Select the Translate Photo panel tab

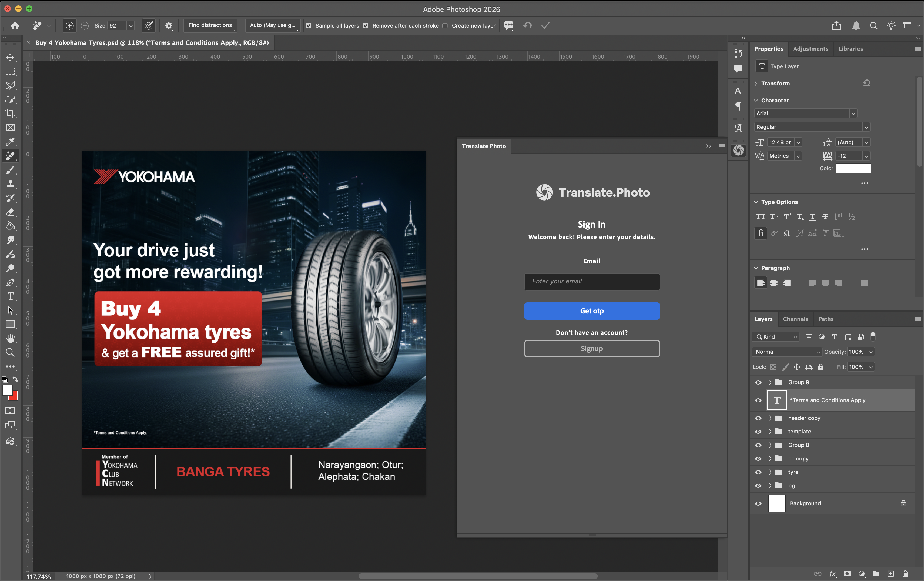click(484, 146)
